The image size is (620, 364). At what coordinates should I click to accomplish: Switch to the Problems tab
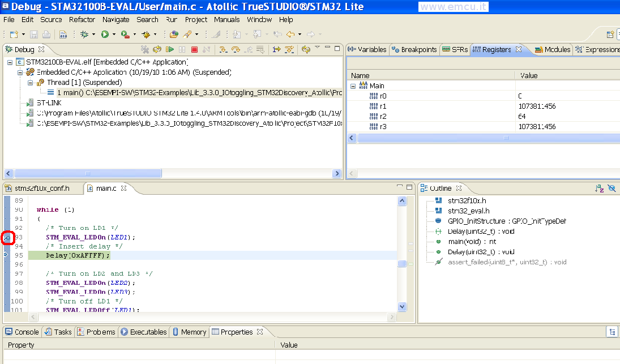pyautogui.click(x=96, y=332)
